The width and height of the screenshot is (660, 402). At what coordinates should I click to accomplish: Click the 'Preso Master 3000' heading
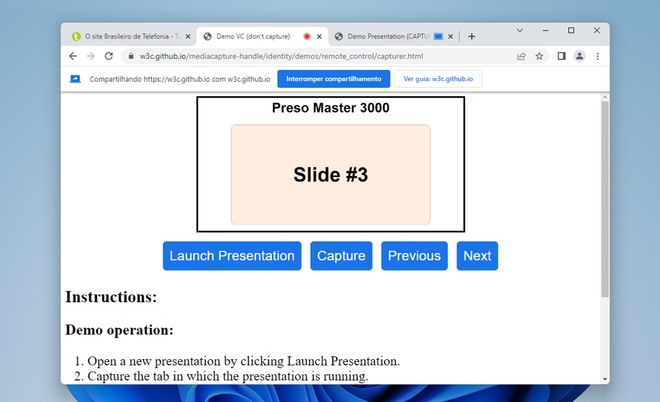330,108
